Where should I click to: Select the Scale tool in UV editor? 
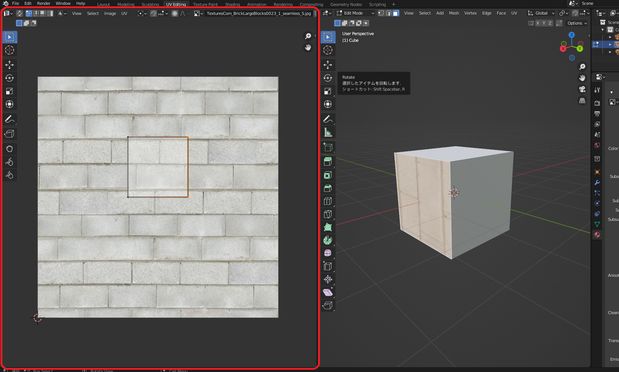(x=9, y=91)
